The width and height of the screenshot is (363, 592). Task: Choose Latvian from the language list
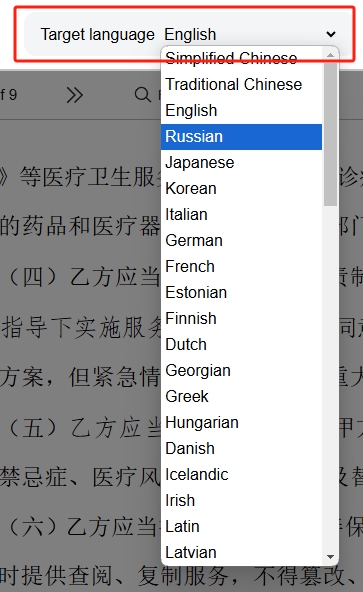[x=241, y=553]
